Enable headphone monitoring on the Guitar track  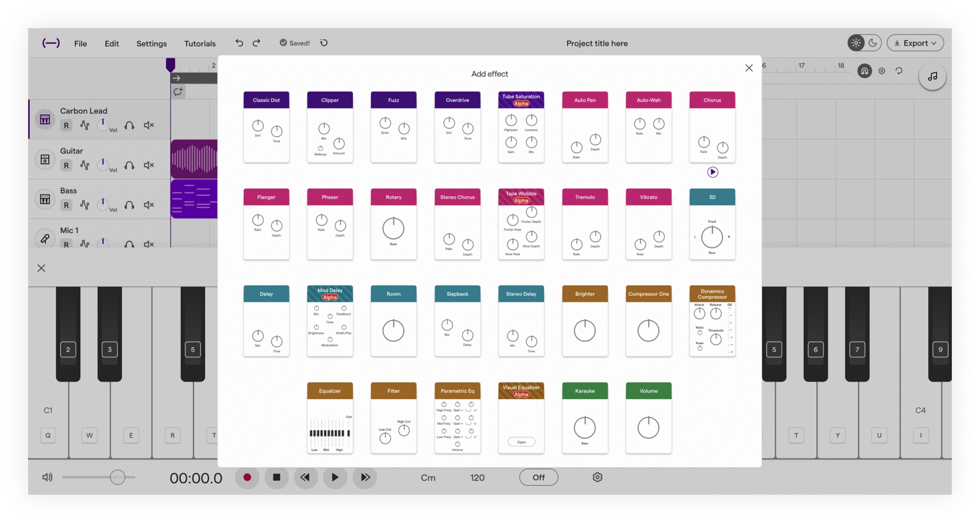pos(129,166)
